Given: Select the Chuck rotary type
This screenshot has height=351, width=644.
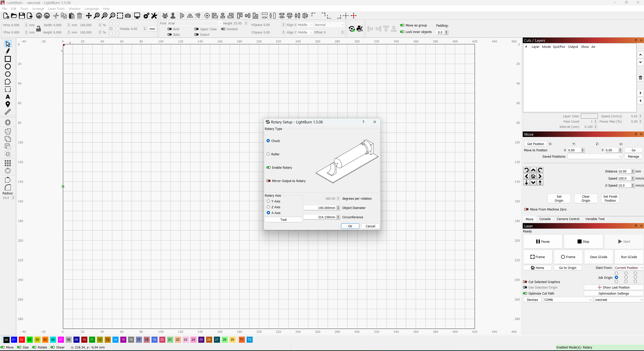Looking at the screenshot, I should (273, 141).
